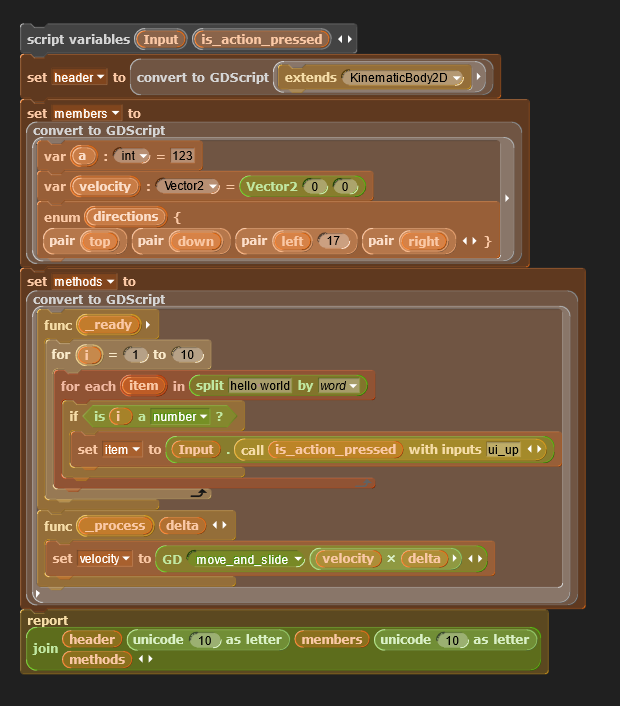Edit the 'hello world' text field
This screenshot has width=620, height=706.
click(260, 386)
